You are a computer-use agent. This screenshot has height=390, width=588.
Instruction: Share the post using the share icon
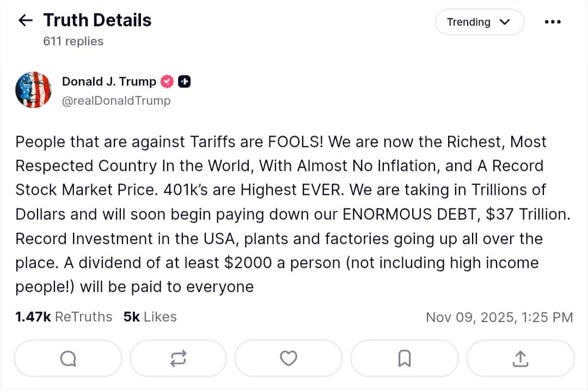tap(520, 358)
